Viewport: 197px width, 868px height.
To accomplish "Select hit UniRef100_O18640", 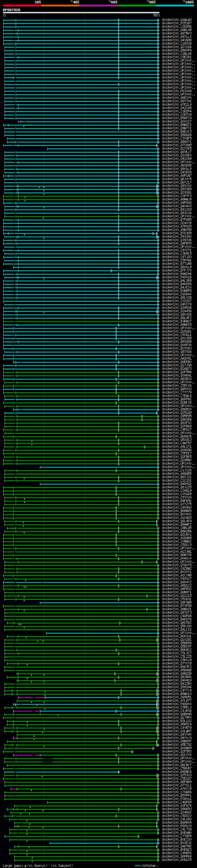I will pyautogui.click(x=177, y=294).
